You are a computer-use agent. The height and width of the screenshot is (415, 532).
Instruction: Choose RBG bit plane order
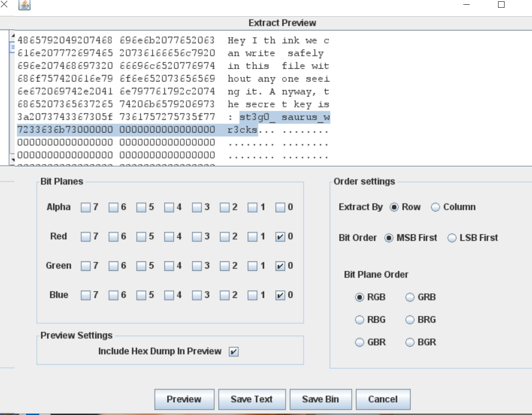tap(360, 320)
